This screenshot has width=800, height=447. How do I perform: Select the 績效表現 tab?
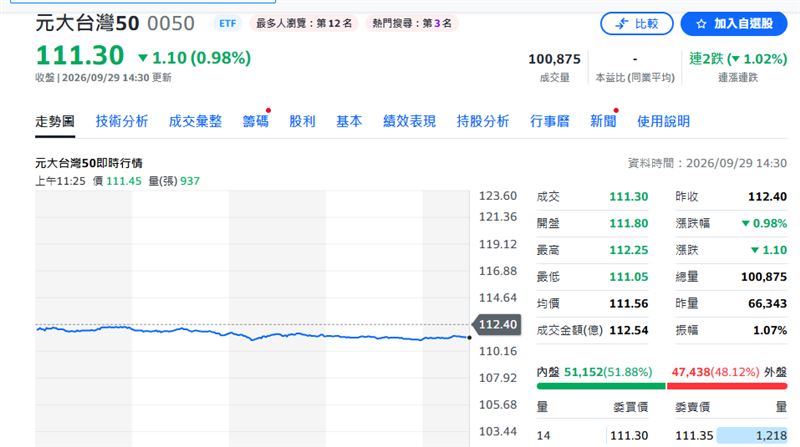click(410, 121)
